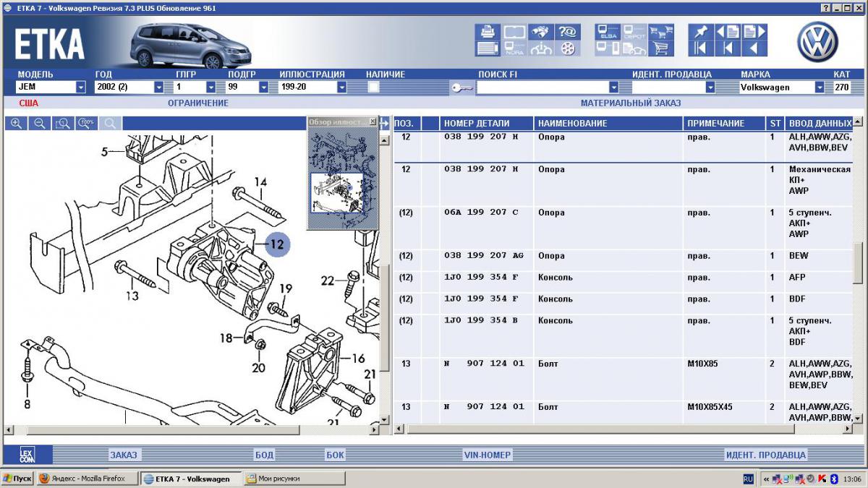Screen dimensions: 868x488
Task: Select the bolt row with M10X85X45
Action: (x=622, y=412)
